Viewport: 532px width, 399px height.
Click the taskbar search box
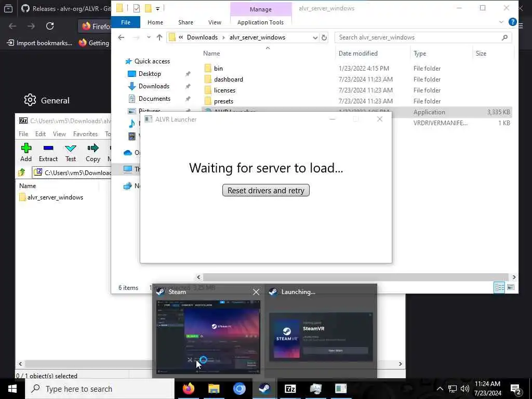[100, 389]
